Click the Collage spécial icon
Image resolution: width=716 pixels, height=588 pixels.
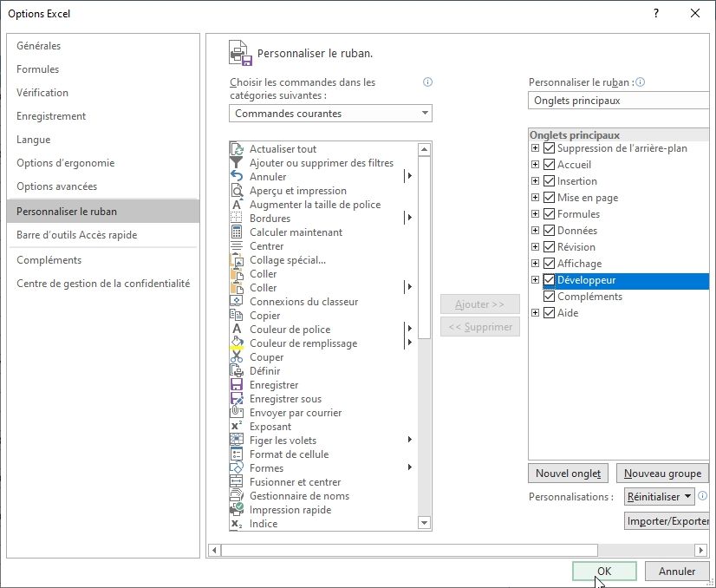tap(237, 260)
